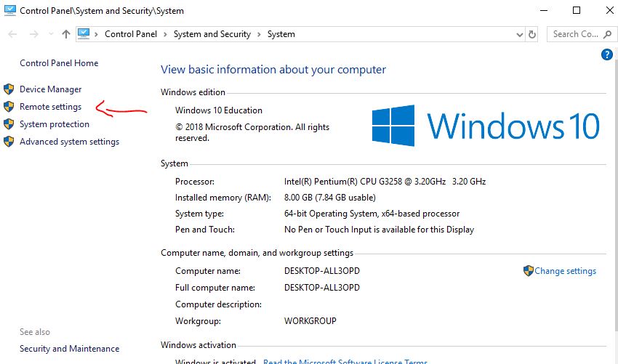
Task: Click the shield icon beside System protection
Action: pyautogui.click(x=9, y=124)
